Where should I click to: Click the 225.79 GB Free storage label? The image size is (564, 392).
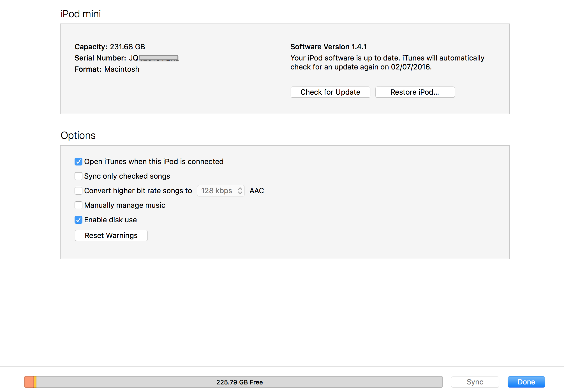click(239, 382)
